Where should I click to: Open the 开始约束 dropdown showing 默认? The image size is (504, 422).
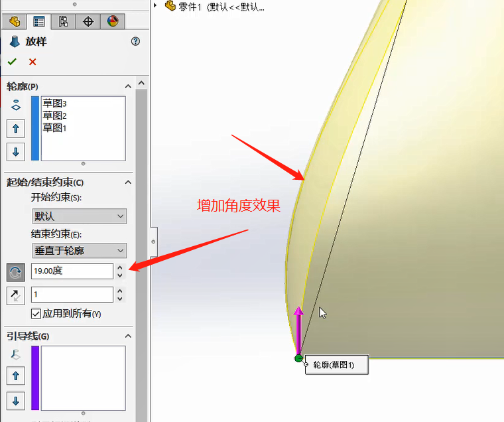[x=80, y=216]
